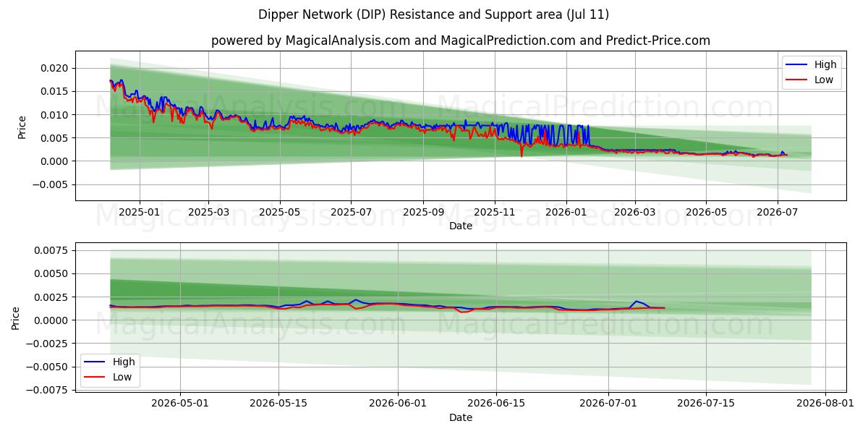
Task: Click the '−0.0075' y-axis tick on bottom chart
Action: coord(47,391)
